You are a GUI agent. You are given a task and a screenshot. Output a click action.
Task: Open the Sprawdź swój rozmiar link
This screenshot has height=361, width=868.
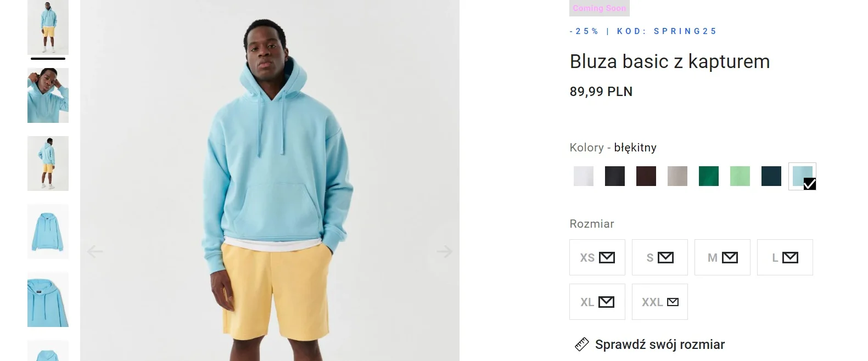(x=660, y=345)
